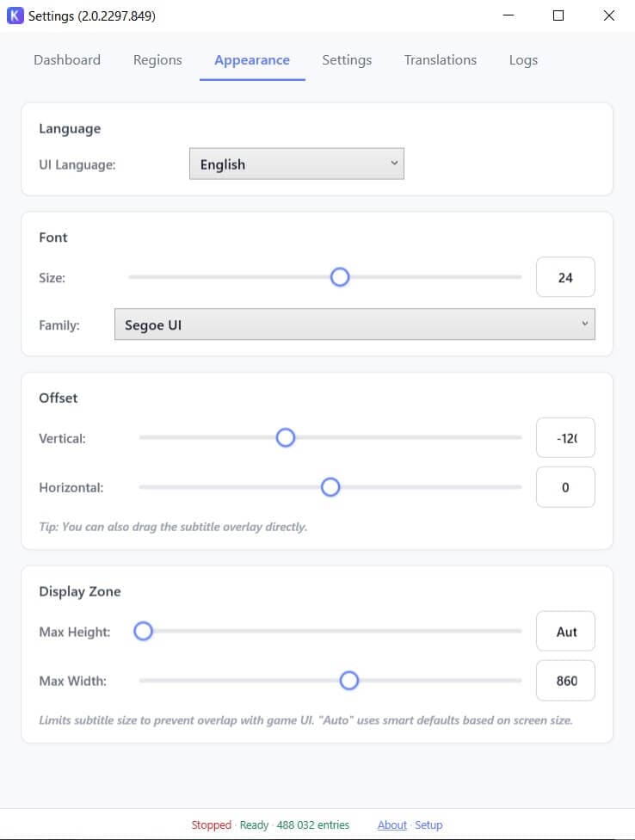Open the About link in status bar
The image size is (635, 840).
tap(392, 825)
